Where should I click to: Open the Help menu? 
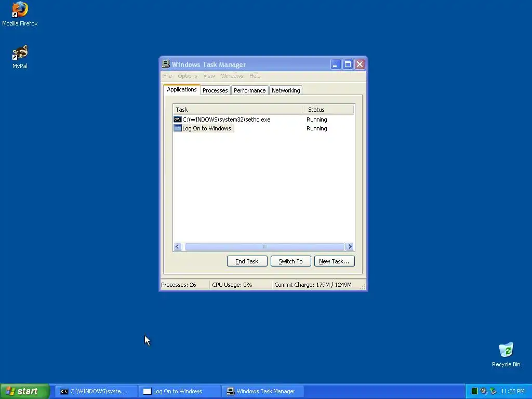click(x=255, y=76)
